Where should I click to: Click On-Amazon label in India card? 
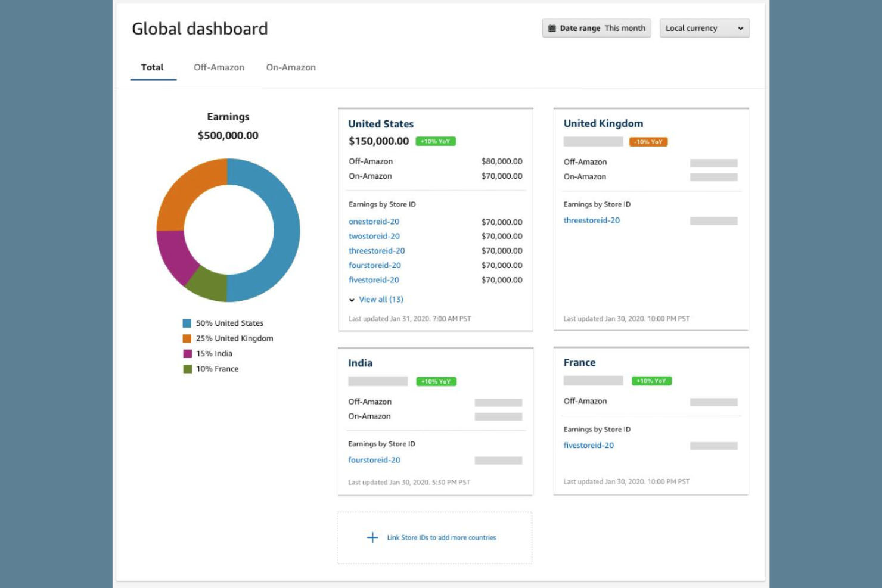tap(369, 416)
